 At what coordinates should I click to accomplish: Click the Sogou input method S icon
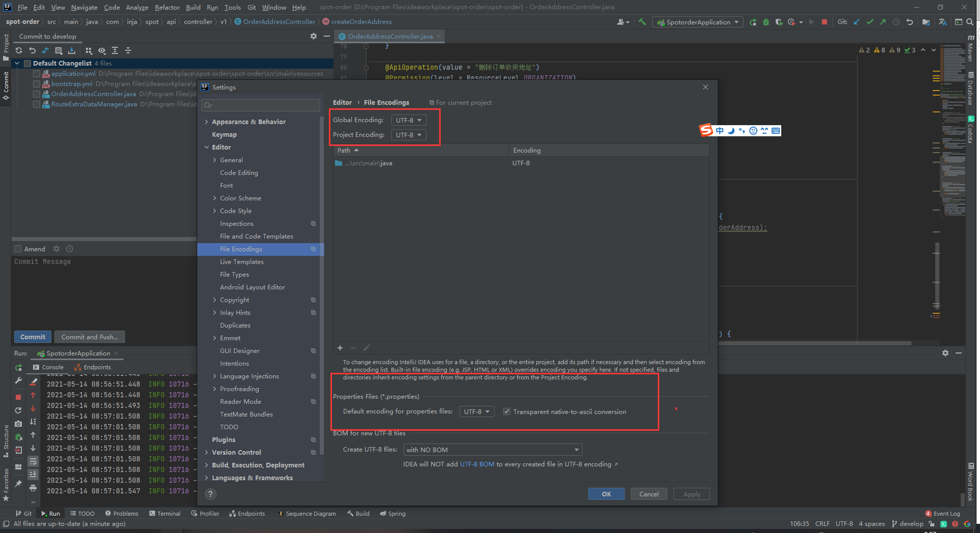tap(706, 130)
